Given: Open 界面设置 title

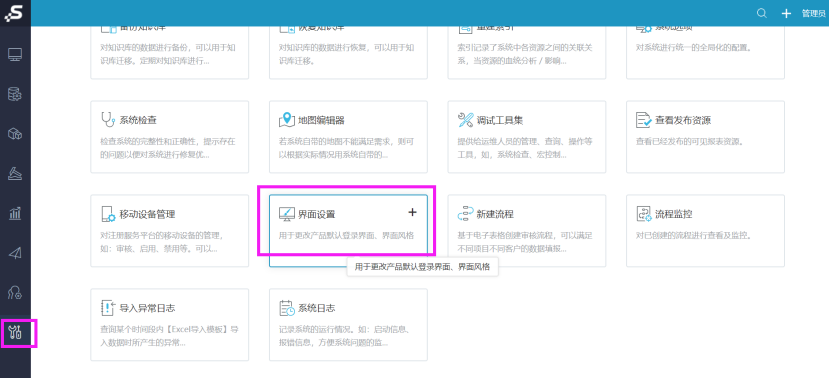Looking at the screenshot, I should [x=317, y=214].
